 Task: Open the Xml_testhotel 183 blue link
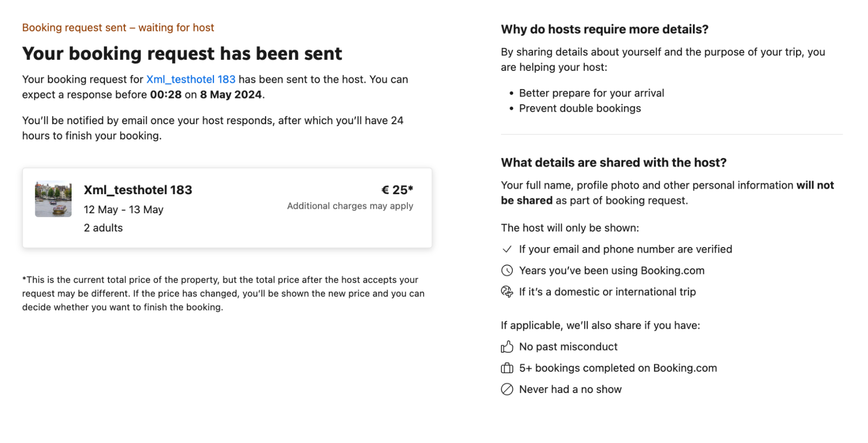191,79
